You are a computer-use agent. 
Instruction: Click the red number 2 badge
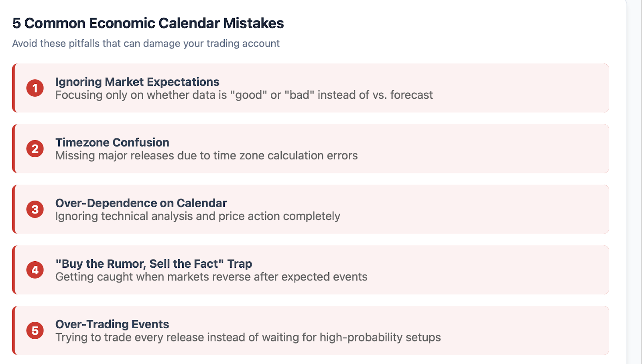(x=35, y=148)
